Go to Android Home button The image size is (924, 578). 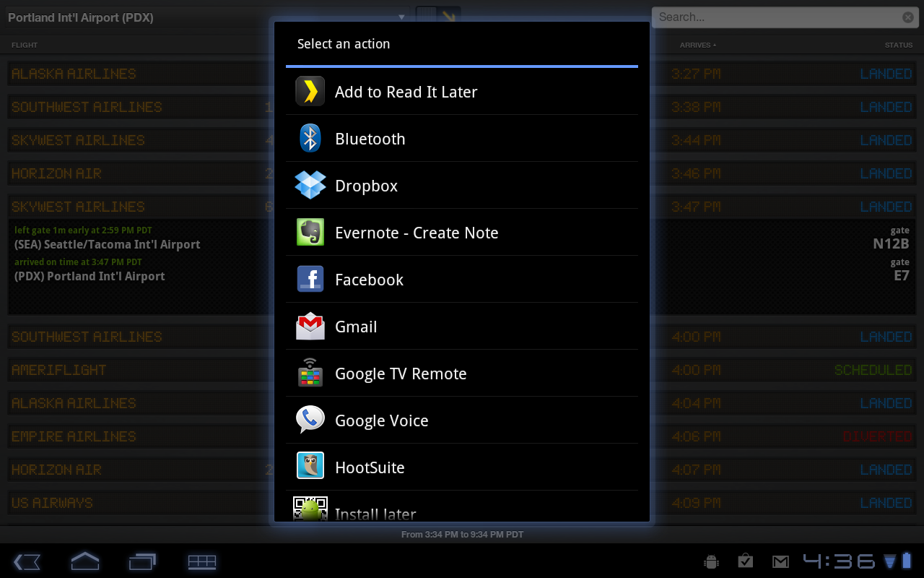(84, 561)
